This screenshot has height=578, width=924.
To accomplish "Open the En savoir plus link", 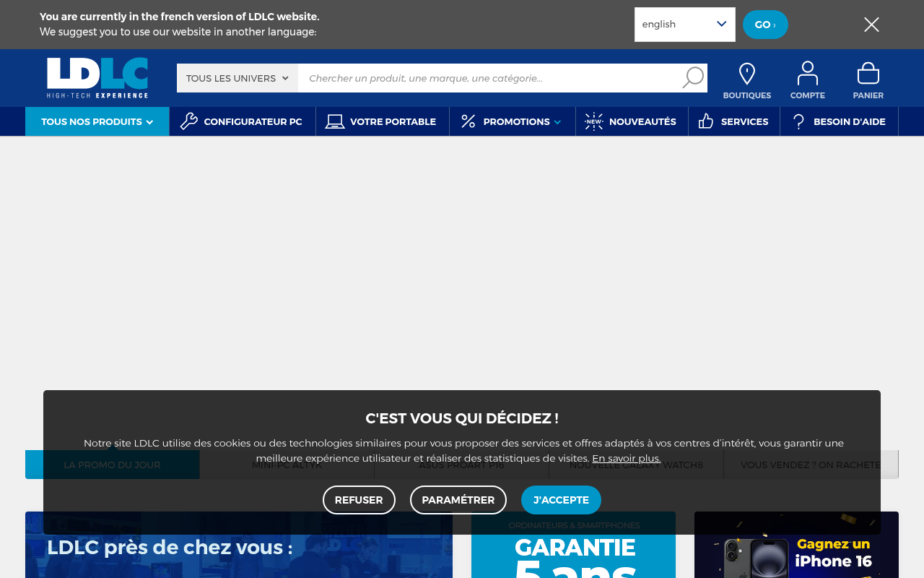I will tap(627, 458).
